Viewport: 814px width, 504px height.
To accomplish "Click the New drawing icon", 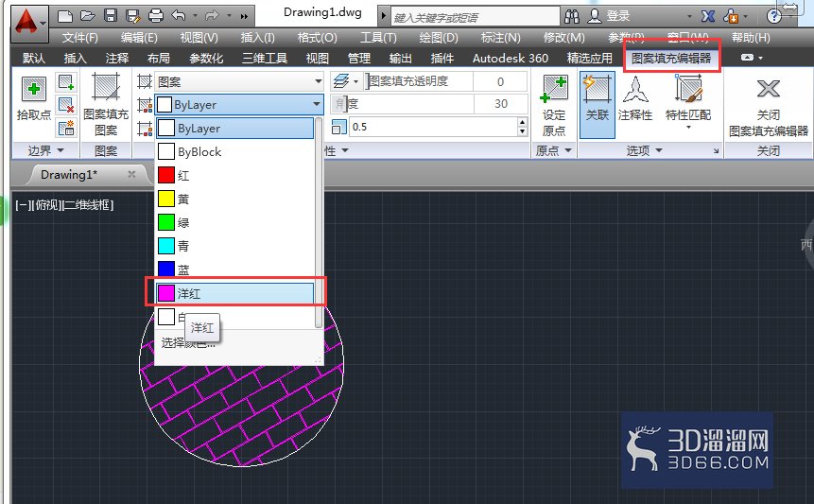I will (65, 16).
